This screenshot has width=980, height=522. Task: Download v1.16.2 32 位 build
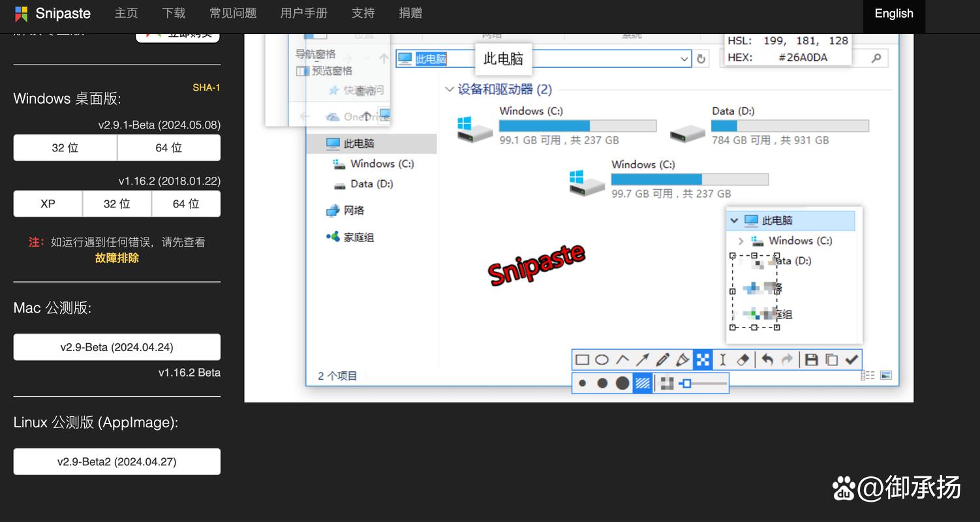tap(117, 204)
